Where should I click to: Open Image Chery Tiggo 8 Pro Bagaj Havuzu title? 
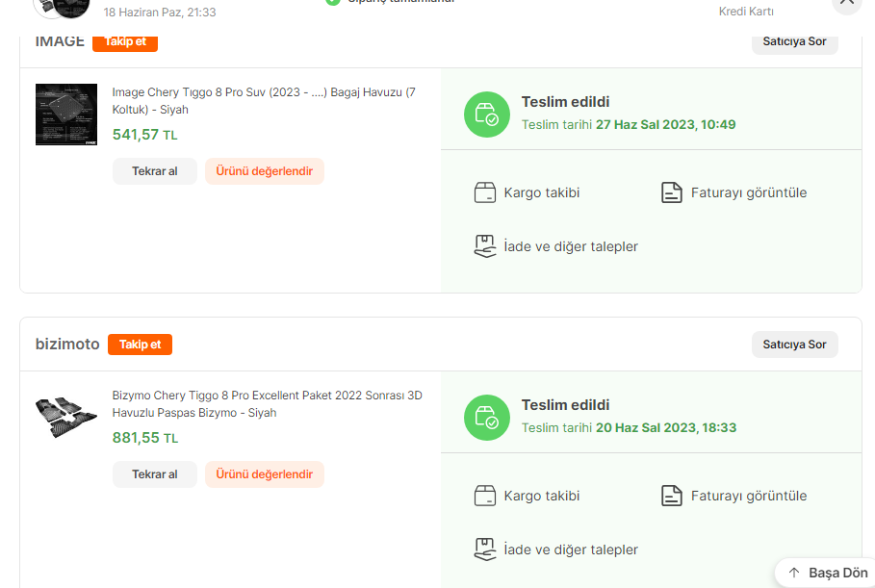tap(264, 100)
